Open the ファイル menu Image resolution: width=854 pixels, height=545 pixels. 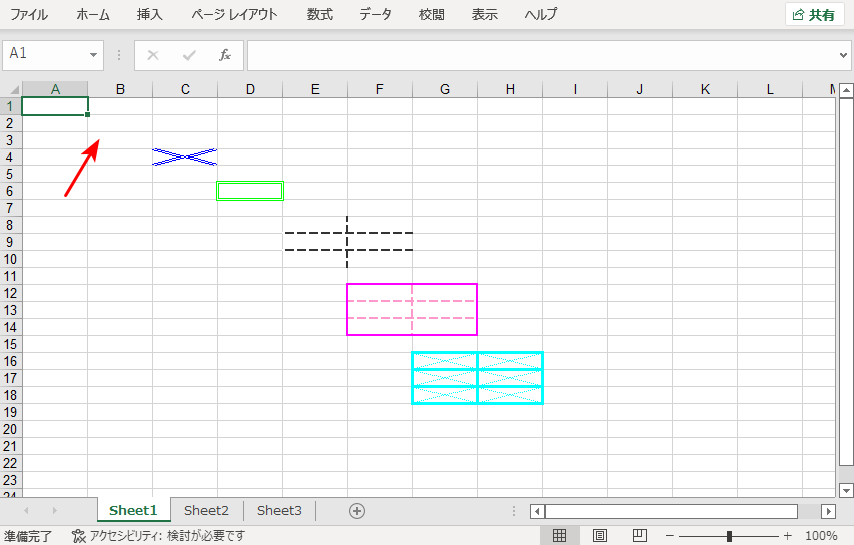tap(29, 15)
